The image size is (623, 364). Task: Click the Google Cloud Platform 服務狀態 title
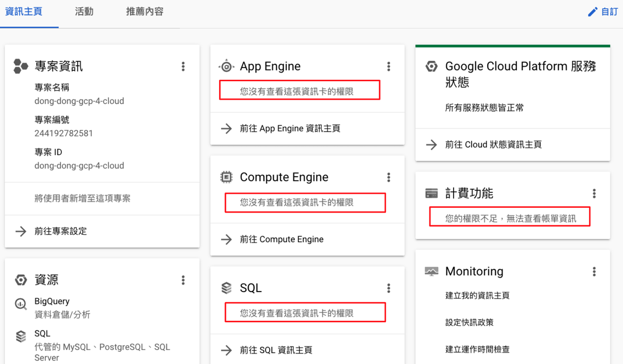[521, 74]
